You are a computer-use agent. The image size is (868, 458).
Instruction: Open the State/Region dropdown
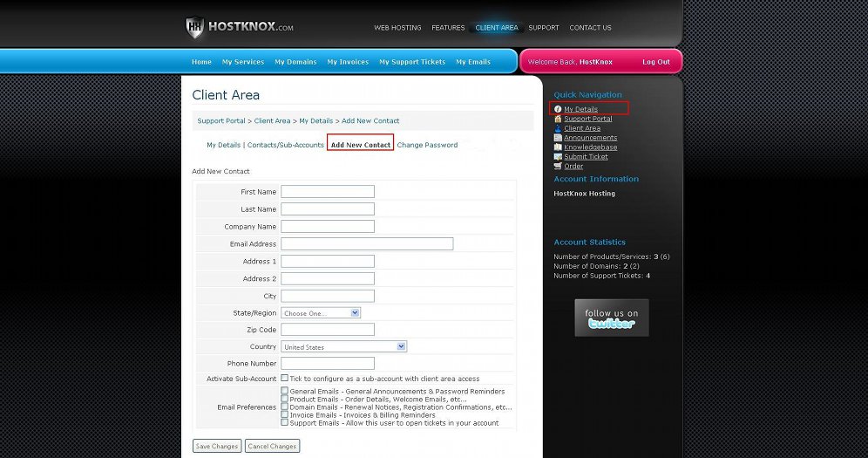321,313
